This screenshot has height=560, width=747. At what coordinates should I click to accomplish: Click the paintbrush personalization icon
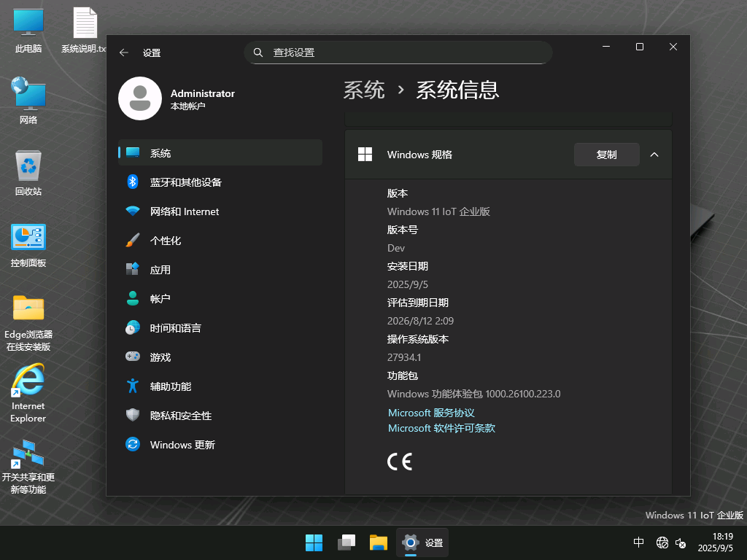[x=133, y=240]
